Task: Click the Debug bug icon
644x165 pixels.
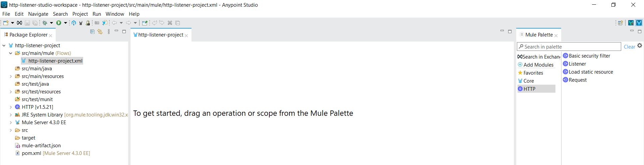Action: tap(45, 23)
